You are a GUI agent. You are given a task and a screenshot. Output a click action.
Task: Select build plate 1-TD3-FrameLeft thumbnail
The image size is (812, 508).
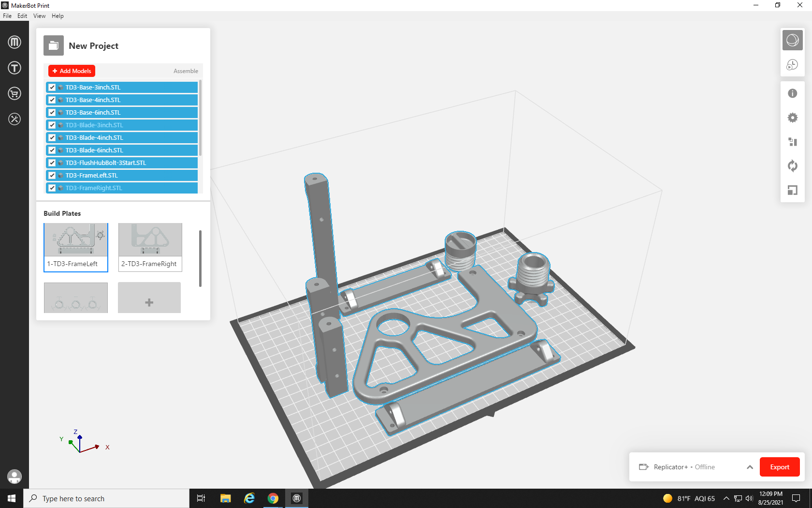tap(76, 247)
